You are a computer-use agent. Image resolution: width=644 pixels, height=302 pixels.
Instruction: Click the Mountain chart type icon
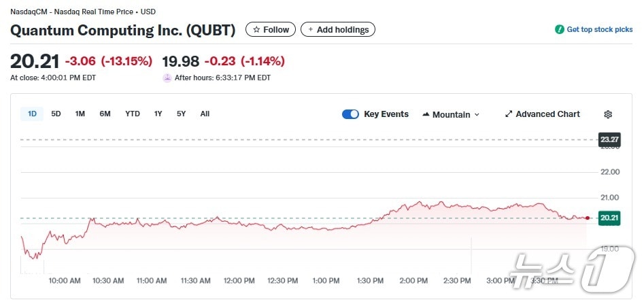(x=426, y=114)
